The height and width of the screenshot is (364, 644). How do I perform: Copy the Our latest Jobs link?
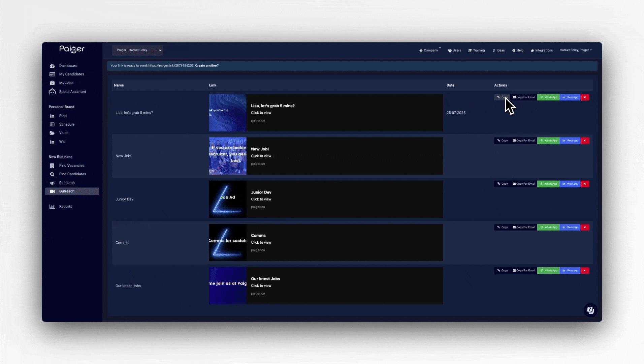pos(502,270)
